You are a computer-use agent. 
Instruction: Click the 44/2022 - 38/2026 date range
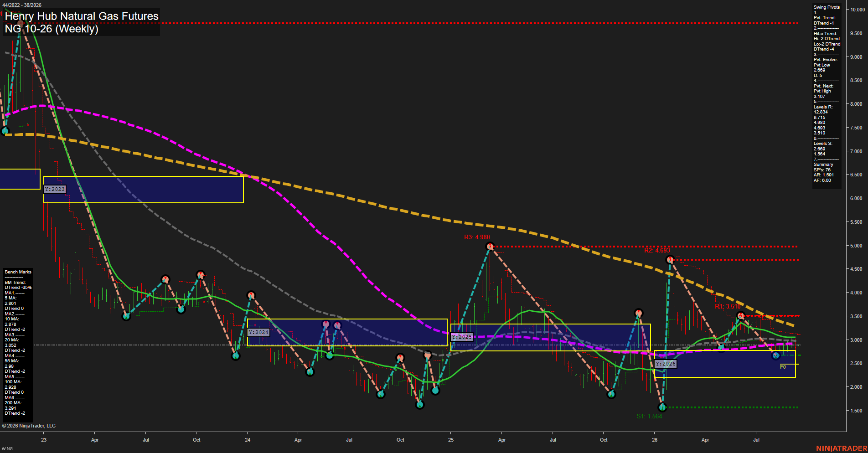tap(22, 5)
